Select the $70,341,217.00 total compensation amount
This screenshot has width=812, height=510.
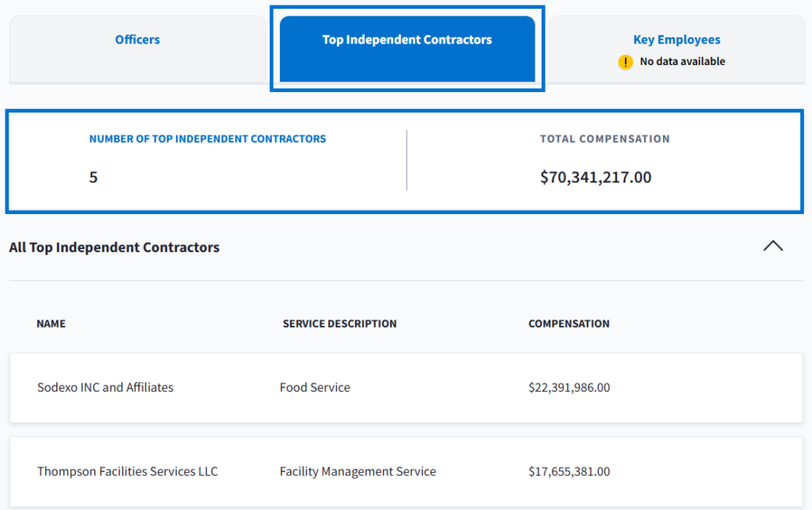(596, 177)
